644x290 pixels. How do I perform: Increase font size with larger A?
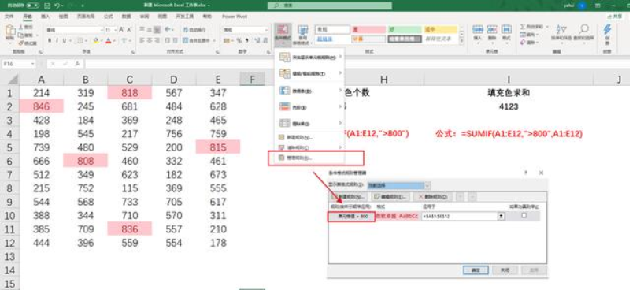(x=122, y=30)
